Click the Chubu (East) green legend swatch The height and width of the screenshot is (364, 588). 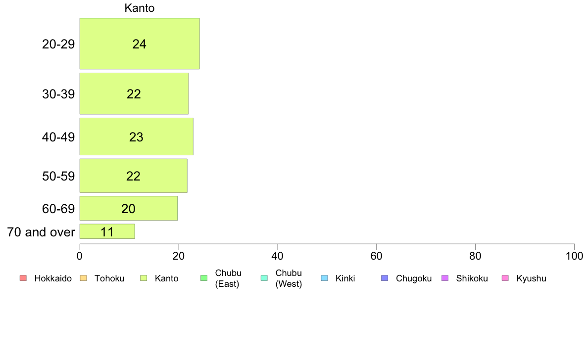coord(204,278)
